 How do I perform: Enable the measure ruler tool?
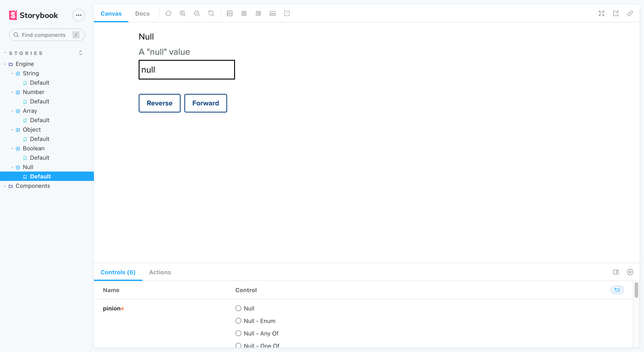pyautogui.click(x=273, y=13)
